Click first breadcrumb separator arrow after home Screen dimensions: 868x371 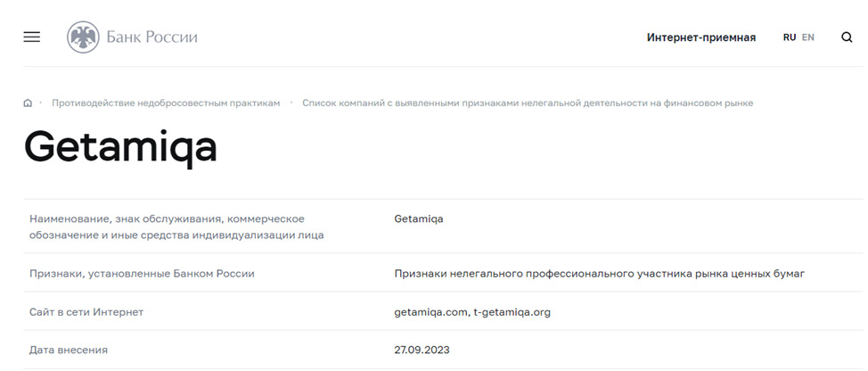[x=41, y=103]
